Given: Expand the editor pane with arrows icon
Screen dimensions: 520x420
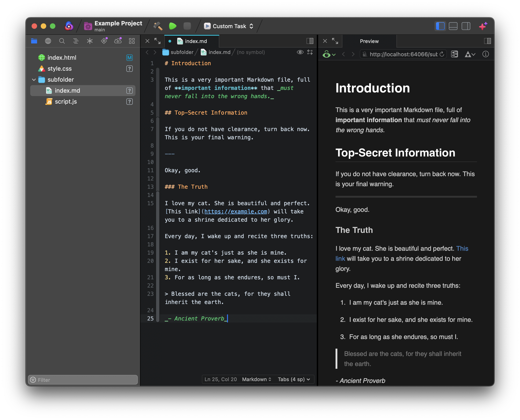Looking at the screenshot, I should (157, 41).
